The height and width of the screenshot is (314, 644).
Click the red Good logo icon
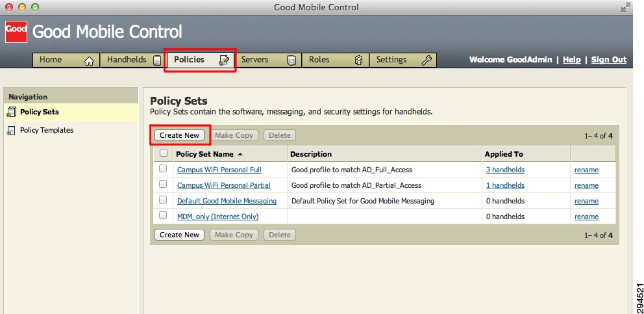click(x=16, y=32)
